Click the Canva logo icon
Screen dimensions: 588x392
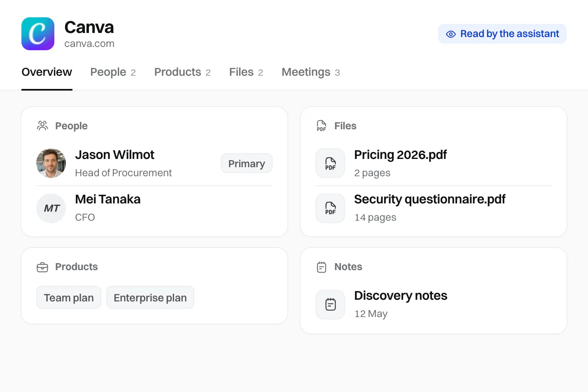coord(38,34)
